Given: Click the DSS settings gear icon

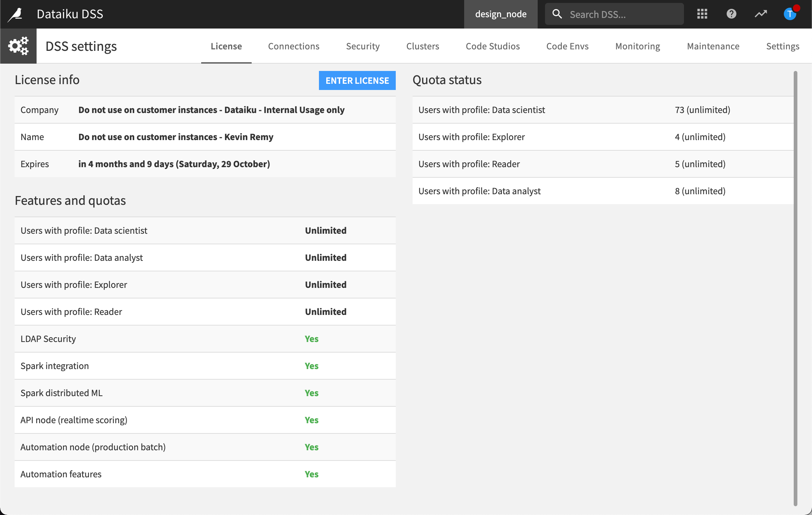Looking at the screenshot, I should point(18,46).
